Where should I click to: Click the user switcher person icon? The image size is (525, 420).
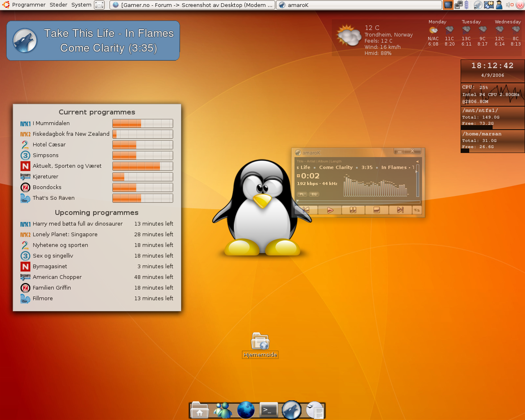[x=499, y=5]
